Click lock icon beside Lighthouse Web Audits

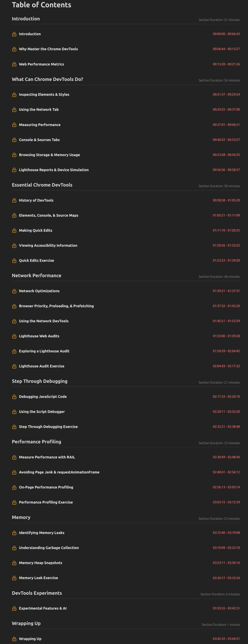point(14,336)
